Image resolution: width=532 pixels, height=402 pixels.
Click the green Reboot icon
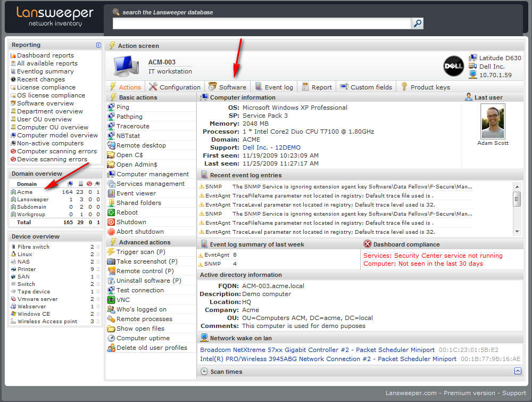pos(111,212)
